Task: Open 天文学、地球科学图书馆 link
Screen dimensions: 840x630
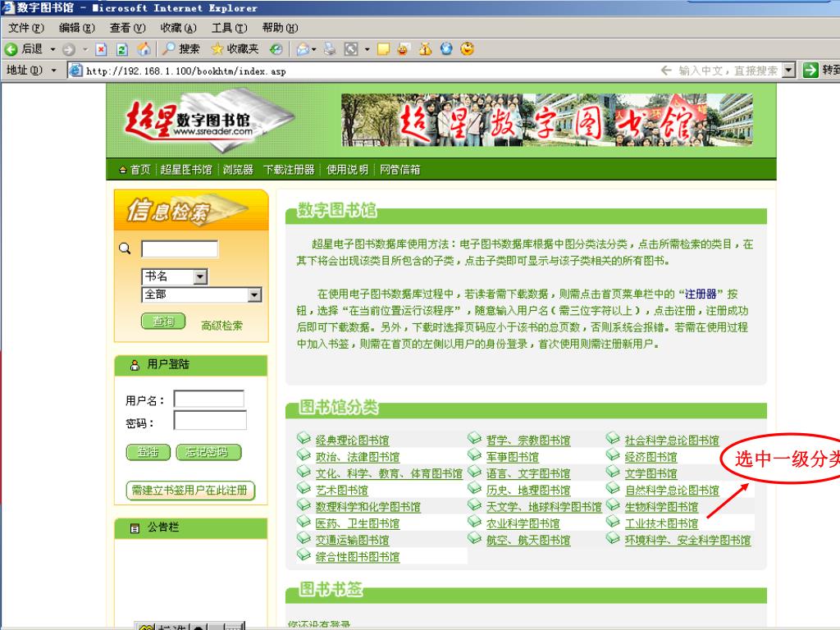Action: pyautogui.click(x=544, y=507)
